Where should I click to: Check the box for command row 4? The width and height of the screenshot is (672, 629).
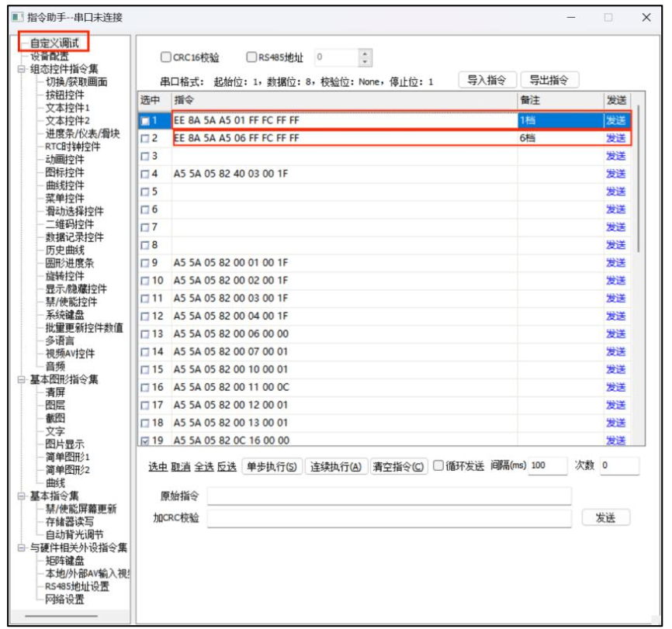145,175
